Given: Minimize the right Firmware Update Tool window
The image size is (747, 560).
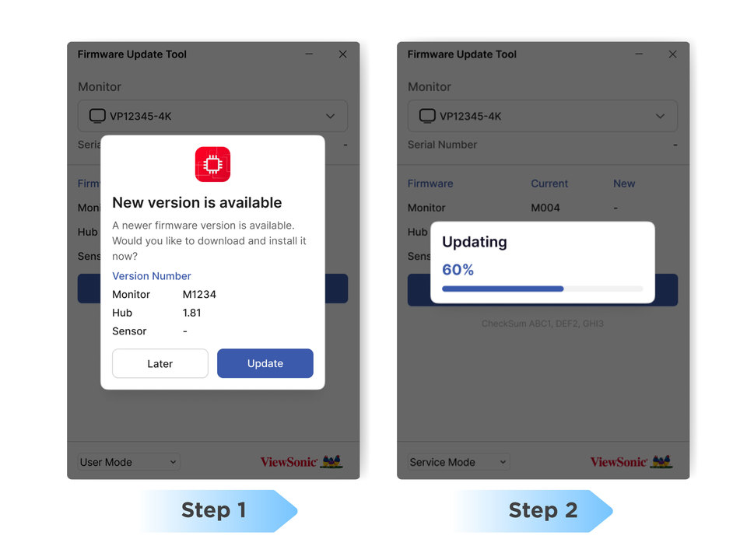Looking at the screenshot, I should coord(639,54).
